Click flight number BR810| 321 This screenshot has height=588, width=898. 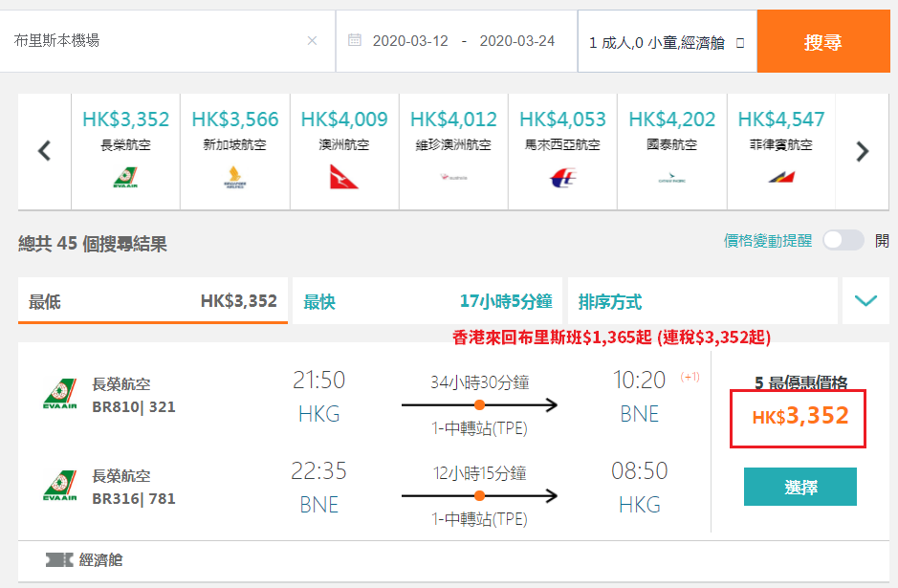click(134, 407)
